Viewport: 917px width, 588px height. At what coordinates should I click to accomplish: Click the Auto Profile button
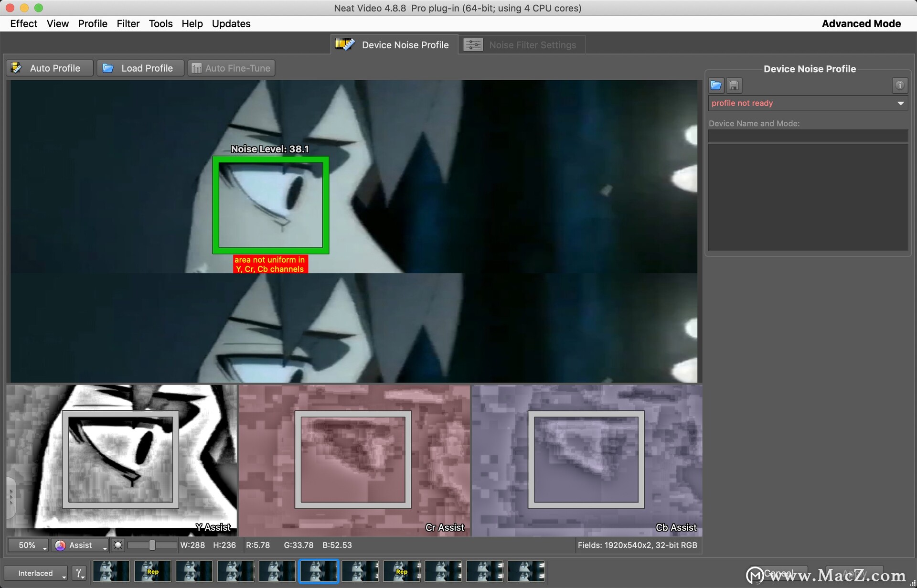[49, 68]
